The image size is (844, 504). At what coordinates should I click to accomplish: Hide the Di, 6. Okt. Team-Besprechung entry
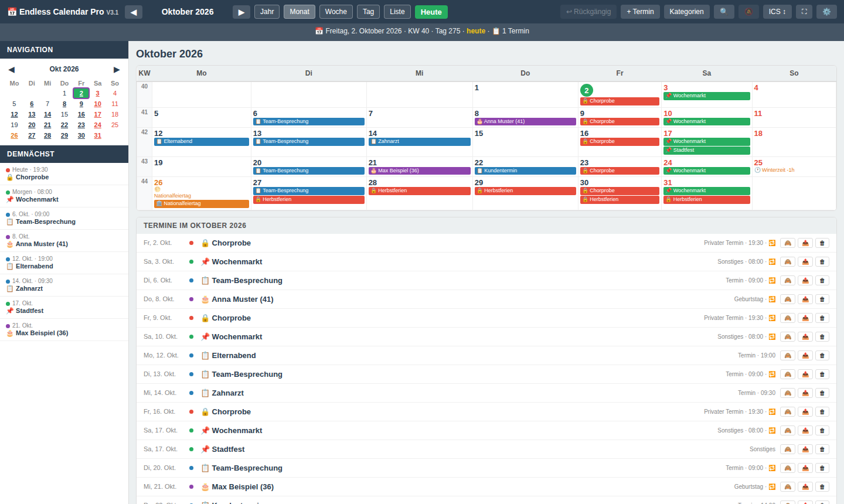tap(788, 280)
